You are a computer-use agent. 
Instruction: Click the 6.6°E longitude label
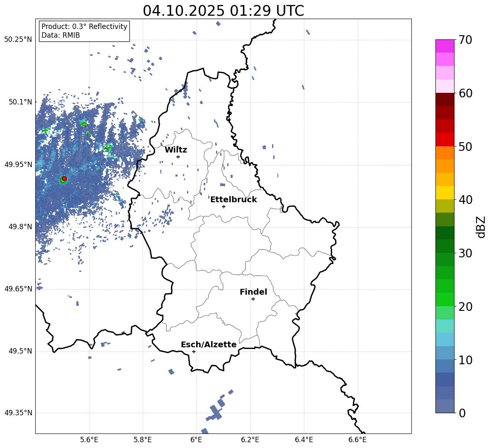coord(357,440)
